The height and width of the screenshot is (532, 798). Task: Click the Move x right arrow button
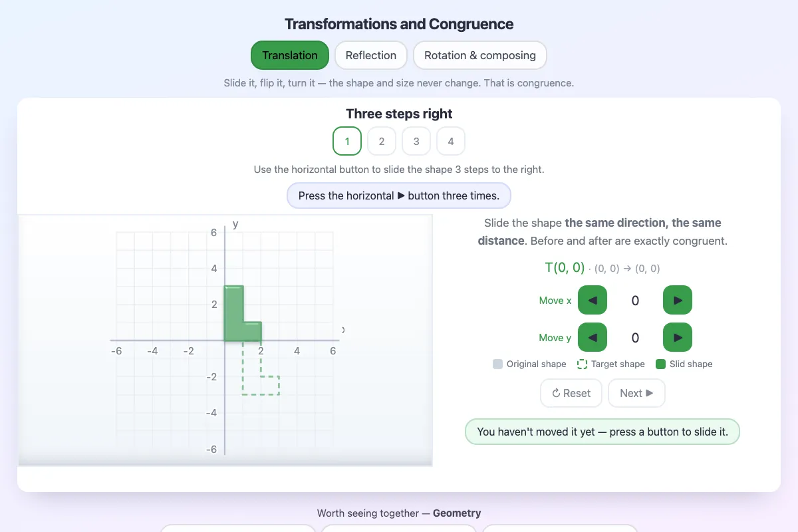point(678,300)
